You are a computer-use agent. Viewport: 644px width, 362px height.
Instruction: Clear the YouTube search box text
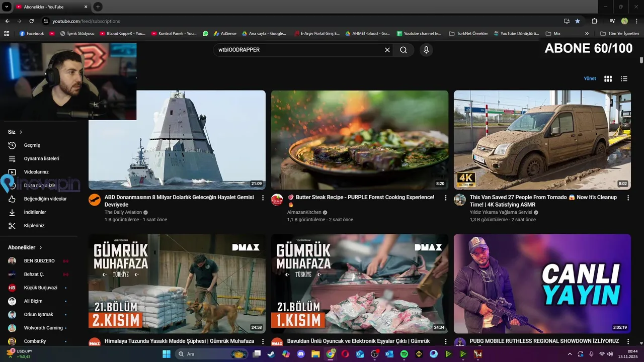coord(387,50)
